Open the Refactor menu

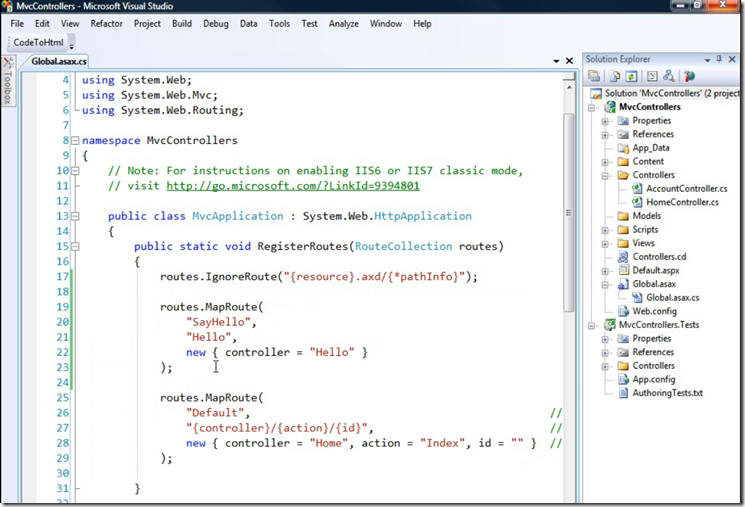106,23
